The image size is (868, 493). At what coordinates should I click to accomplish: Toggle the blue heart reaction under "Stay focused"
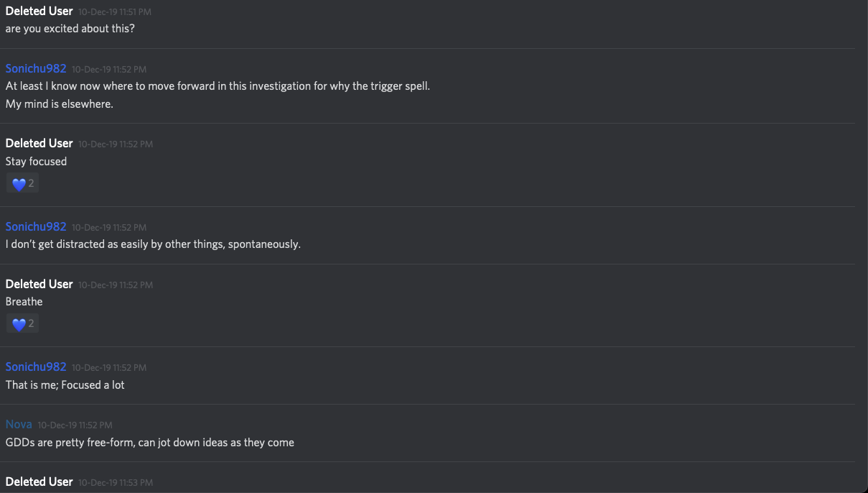tap(22, 184)
